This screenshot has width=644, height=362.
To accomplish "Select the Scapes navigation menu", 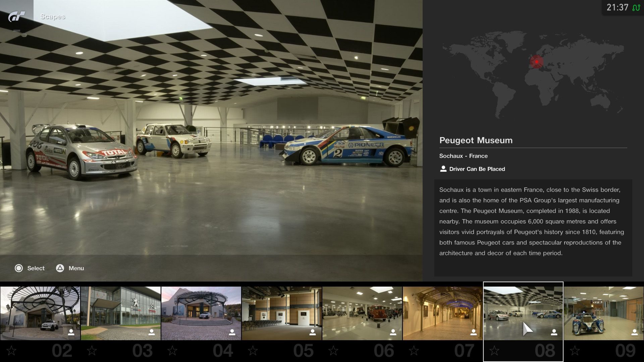I will pos(53,16).
